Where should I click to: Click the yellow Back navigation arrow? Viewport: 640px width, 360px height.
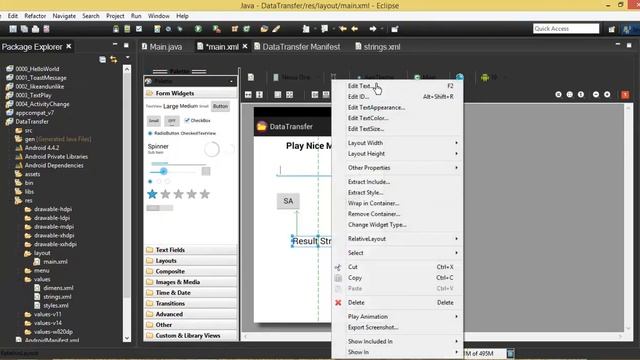coord(355,29)
